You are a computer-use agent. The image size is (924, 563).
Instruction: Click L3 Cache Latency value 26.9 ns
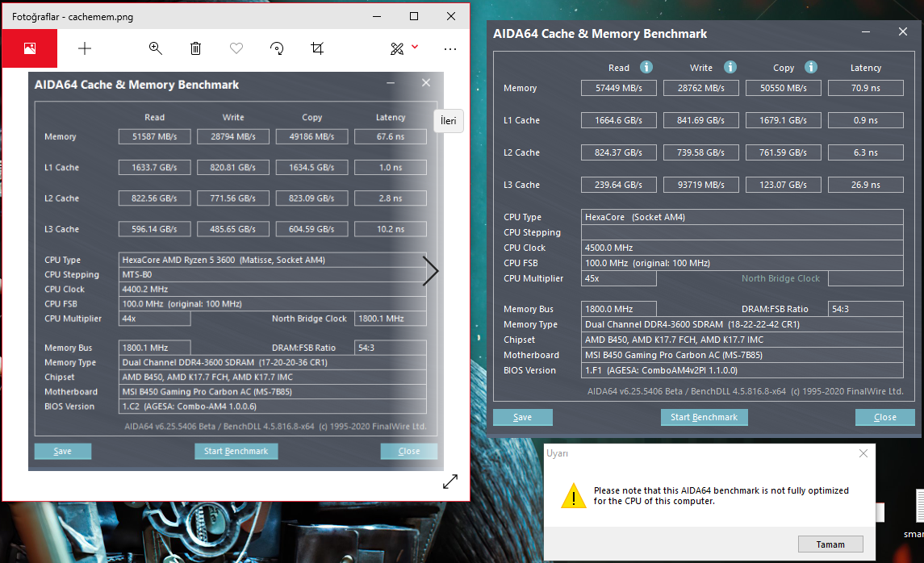[x=866, y=185]
